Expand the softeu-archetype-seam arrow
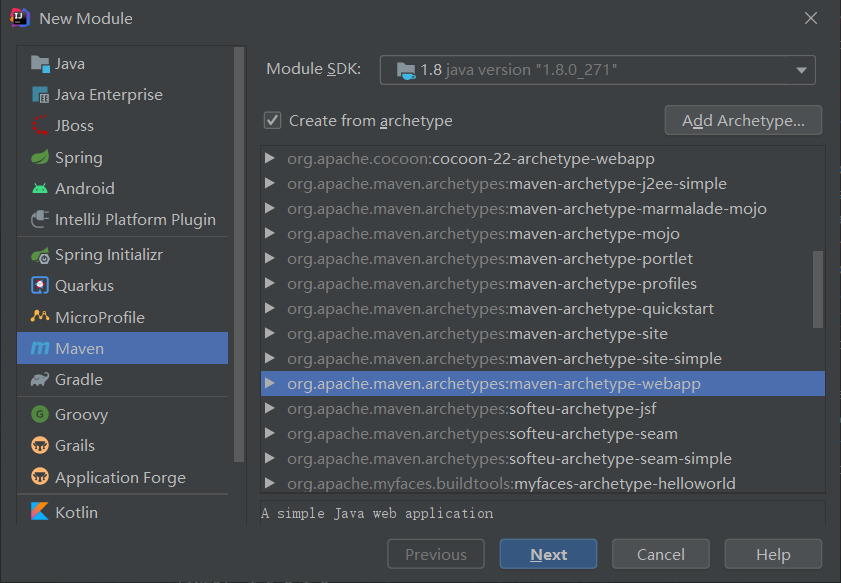The image size is (841, 583). pos(270,433)
